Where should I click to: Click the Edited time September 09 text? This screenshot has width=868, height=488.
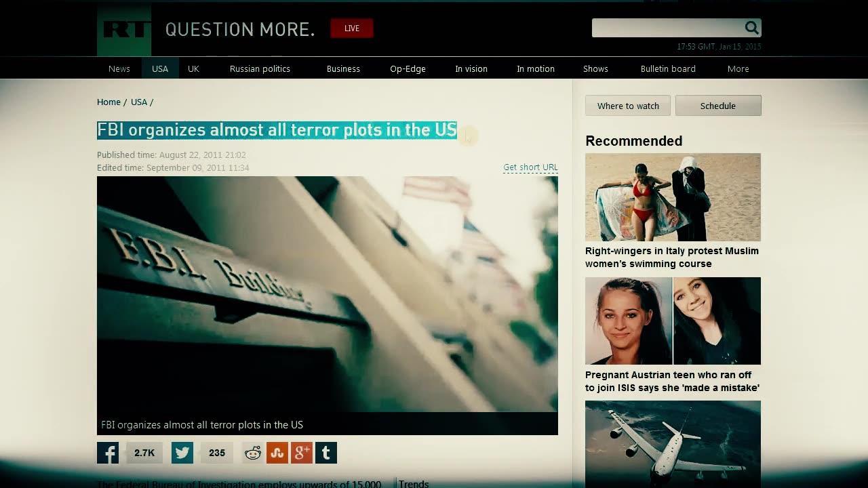click(173, 167)
